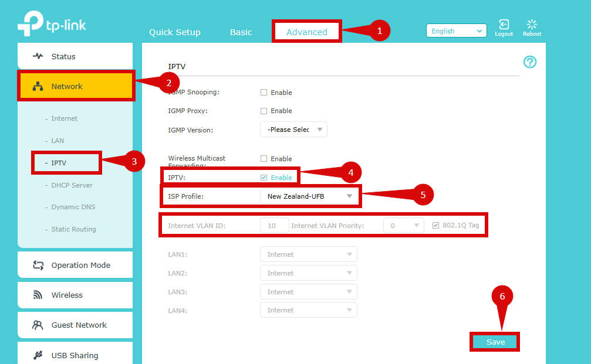Open the ISP Profile dropdown
Image resolution: width=591 pixels, height=364 pixels.
[309, 196]
